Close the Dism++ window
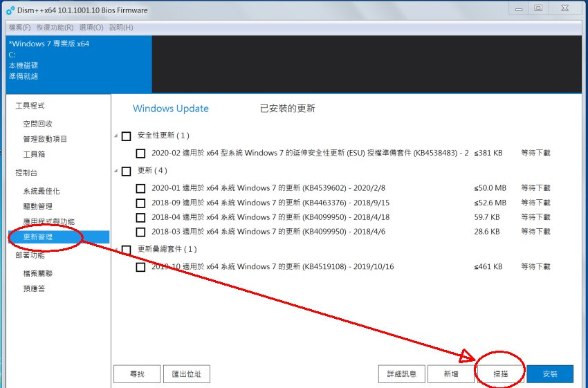 565,8
